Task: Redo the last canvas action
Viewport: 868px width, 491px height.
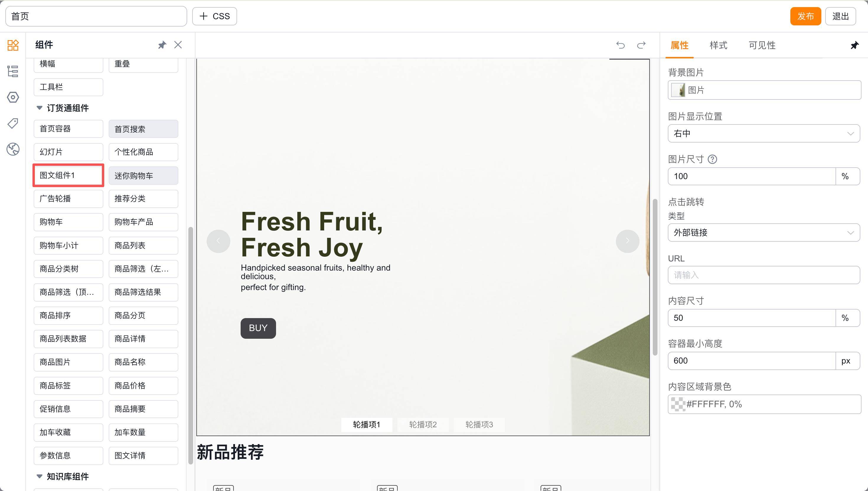Action: click(x=641, y=45)
